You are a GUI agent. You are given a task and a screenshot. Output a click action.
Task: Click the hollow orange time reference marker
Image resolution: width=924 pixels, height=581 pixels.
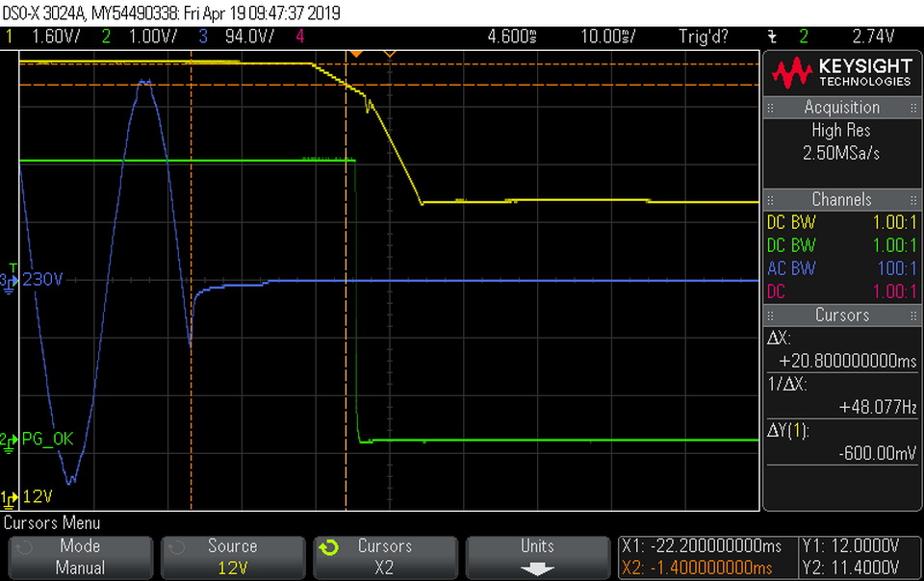click(390, 54)
